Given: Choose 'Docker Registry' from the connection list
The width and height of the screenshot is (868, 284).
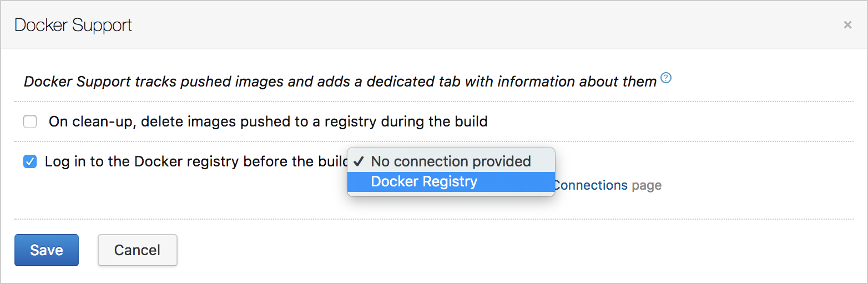Looking at the screenshot, I should [424, 182].
